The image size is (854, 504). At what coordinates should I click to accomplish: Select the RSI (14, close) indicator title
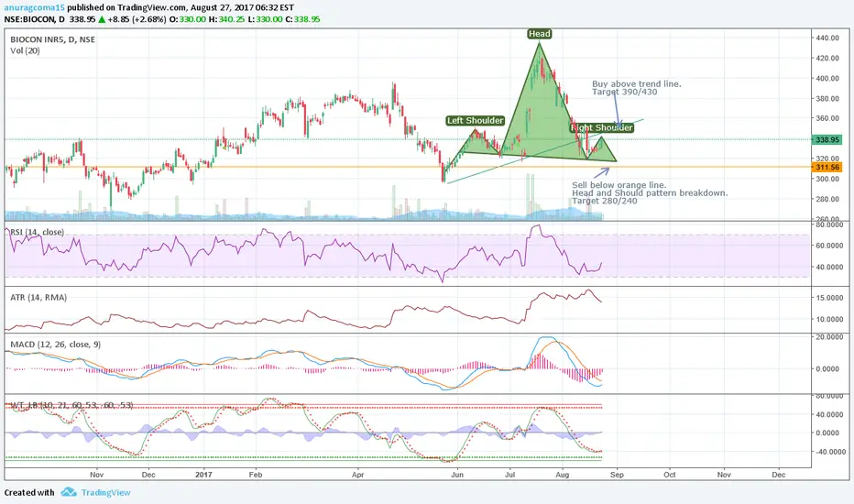tap(38, 232)
